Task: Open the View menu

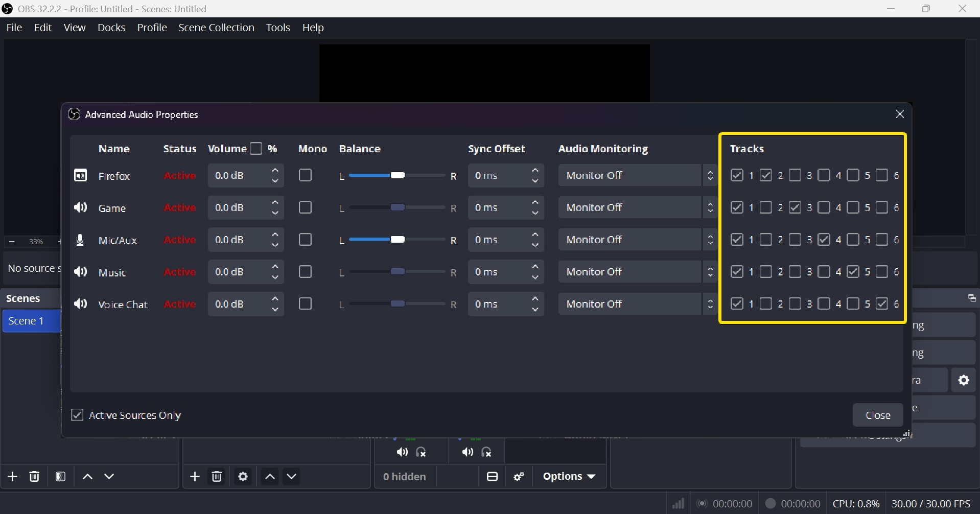Action: coord(75,28)
